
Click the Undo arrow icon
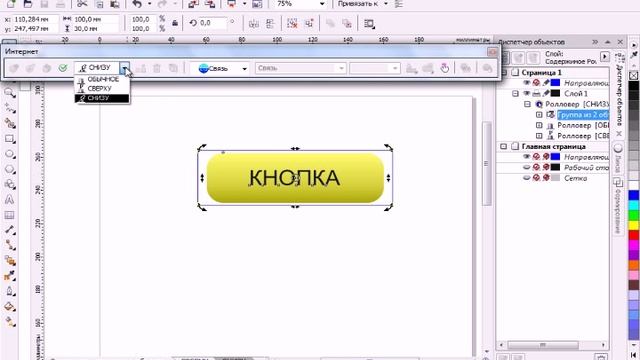[137, 4]
